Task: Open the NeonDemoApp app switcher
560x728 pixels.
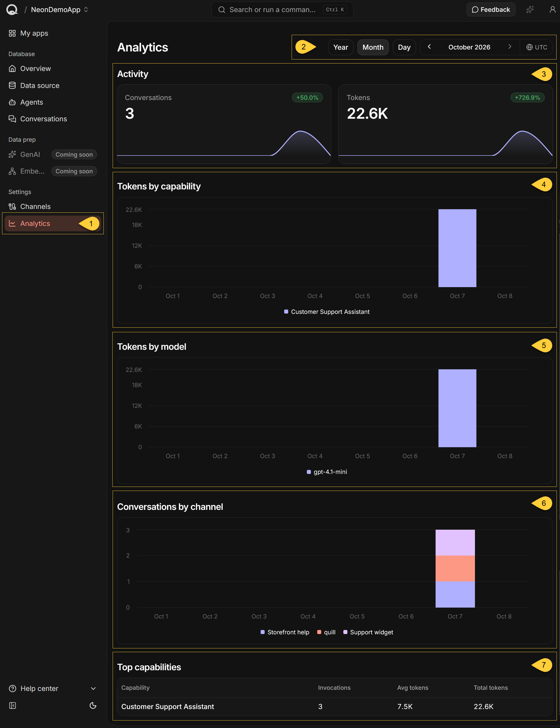Action: [x=60, y=10]
